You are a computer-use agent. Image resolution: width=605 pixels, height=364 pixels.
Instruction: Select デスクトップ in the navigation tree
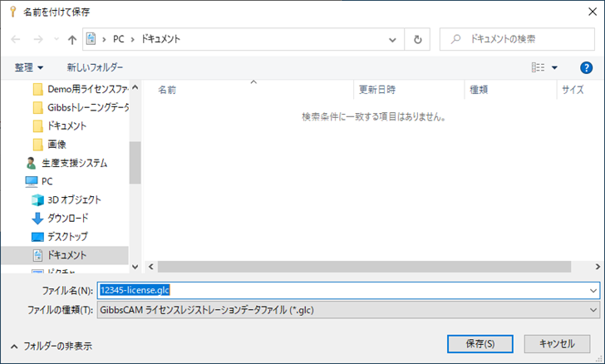pyautogui.click(x=67, y=236)
